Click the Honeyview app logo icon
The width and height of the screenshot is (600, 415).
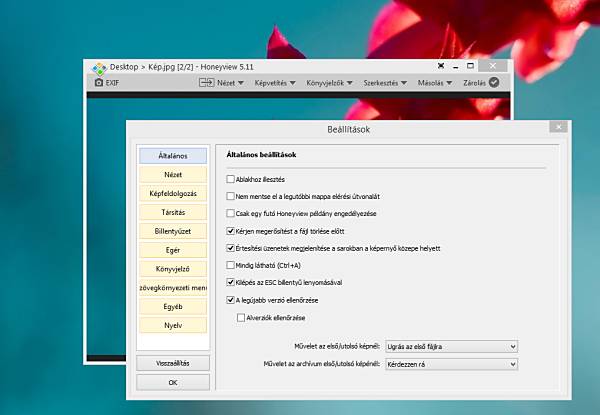tap(99, 68)
